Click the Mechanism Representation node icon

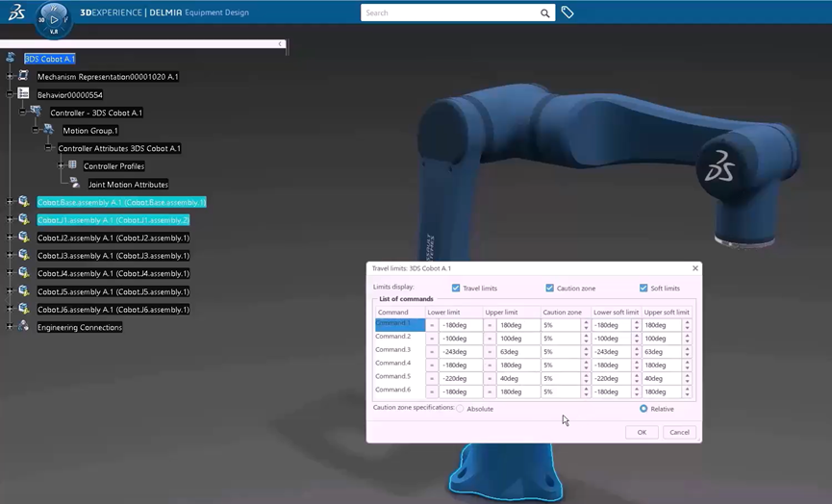coord(24,76)
